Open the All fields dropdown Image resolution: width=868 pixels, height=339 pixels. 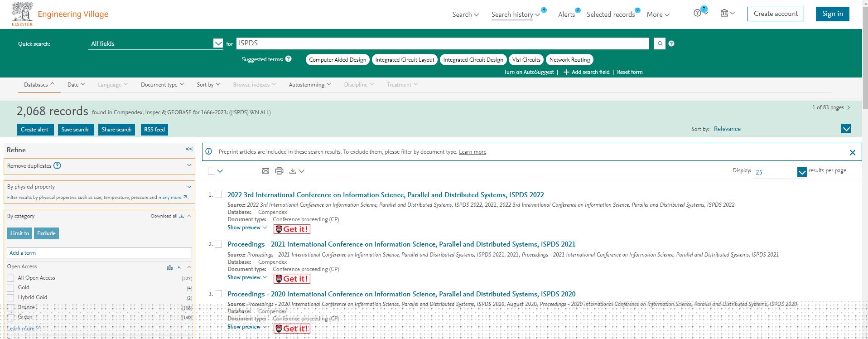click(x=155, y=44)
